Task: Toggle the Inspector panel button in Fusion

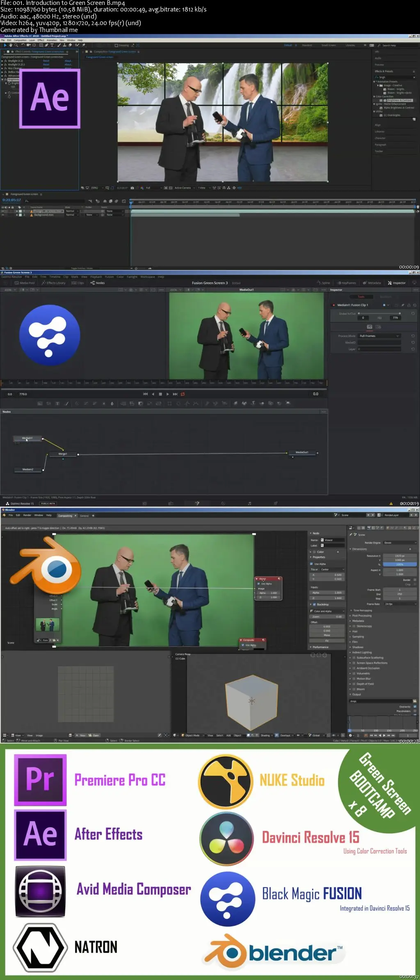Action: 397,283
